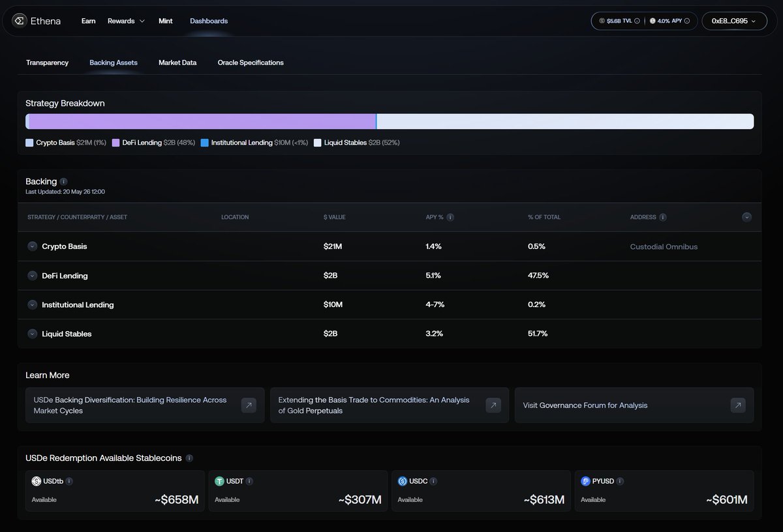Open the Mint page
This screenshot has height=532, width=783.
click(166, 21)
